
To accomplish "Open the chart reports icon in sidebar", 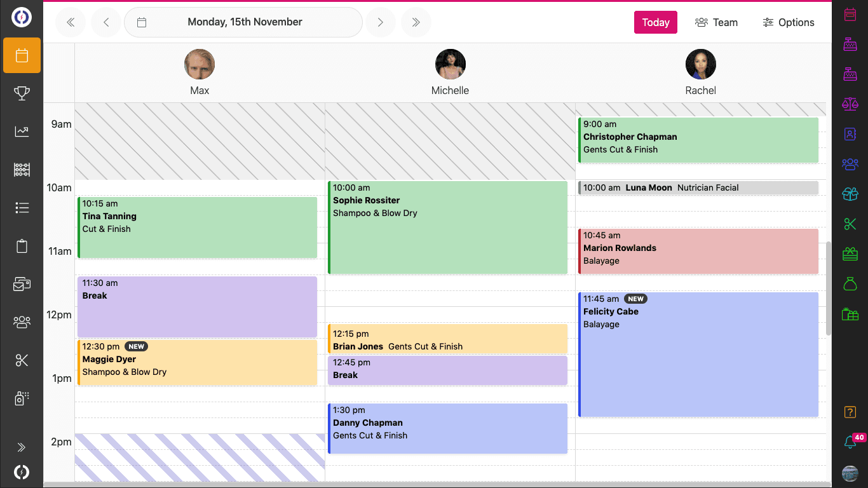I will click(22, 132).
